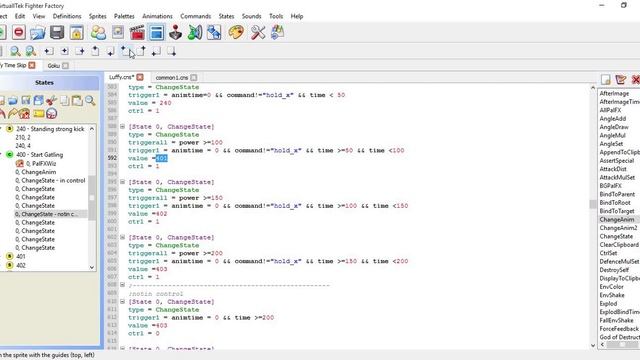
Task: Click the red stop/remove icon in main toolbar
Action: coord(18,32)
